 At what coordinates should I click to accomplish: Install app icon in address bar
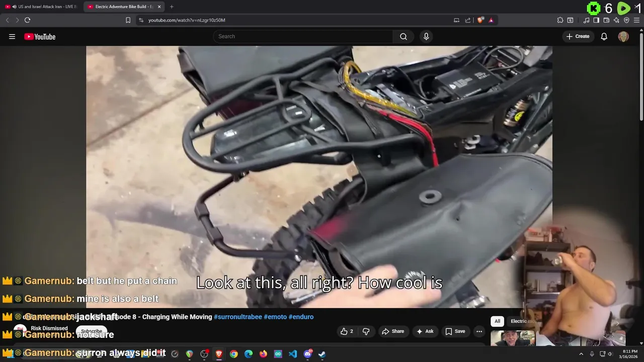pos(456,20)
